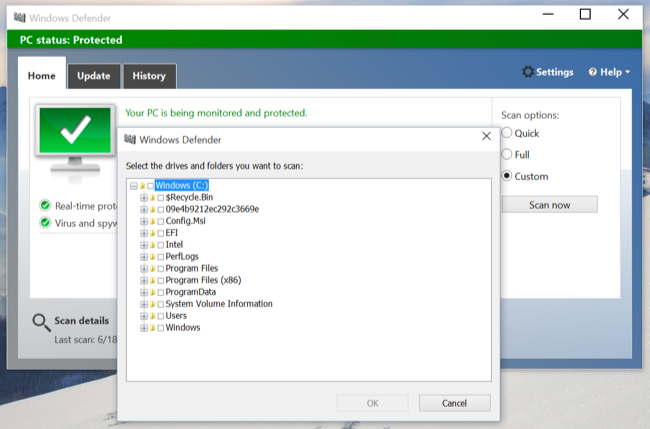The height and width of the screenshot is (429, 650).
Task: Click the Scan now button
Action: [550, 205]
